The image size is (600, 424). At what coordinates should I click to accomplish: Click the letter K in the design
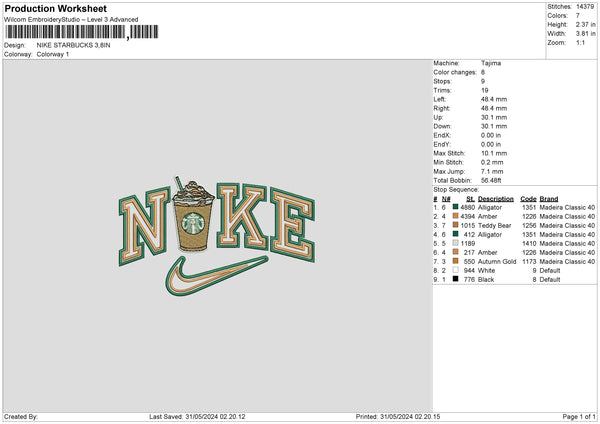[242, 216]
